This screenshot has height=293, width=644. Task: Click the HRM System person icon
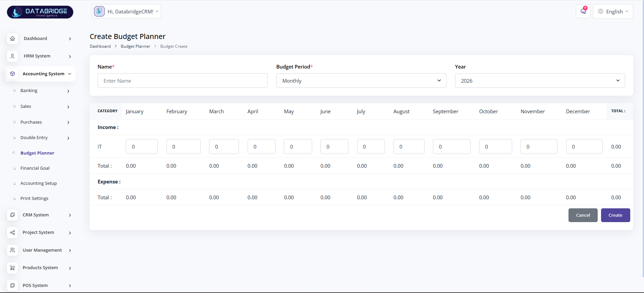[x=12, y=56]
